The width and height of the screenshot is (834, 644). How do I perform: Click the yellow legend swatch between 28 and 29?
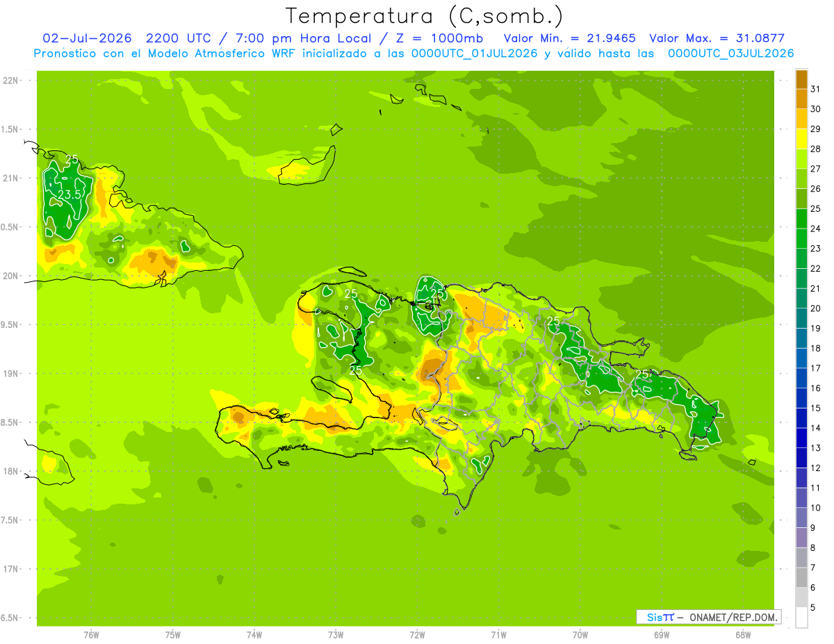pos(801,139)
